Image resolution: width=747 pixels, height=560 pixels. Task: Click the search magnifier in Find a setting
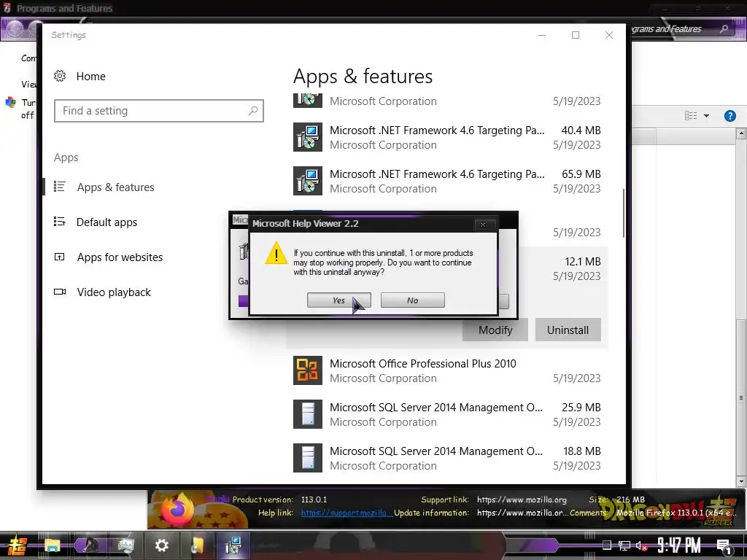tap(253, 111)
